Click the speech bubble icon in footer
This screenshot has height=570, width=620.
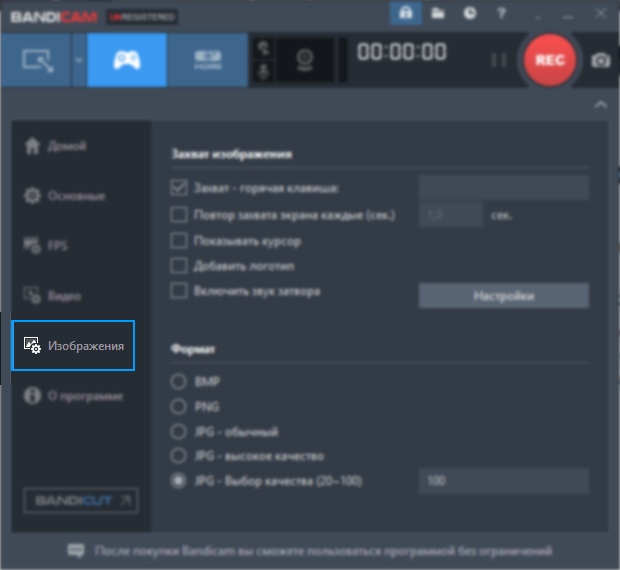[76, 551]
